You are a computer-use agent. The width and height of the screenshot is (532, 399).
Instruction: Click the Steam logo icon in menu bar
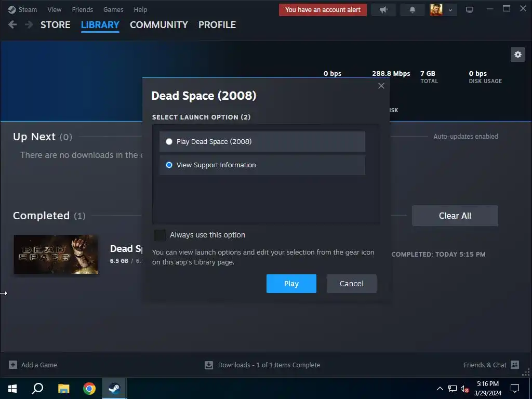pos(12,10)
